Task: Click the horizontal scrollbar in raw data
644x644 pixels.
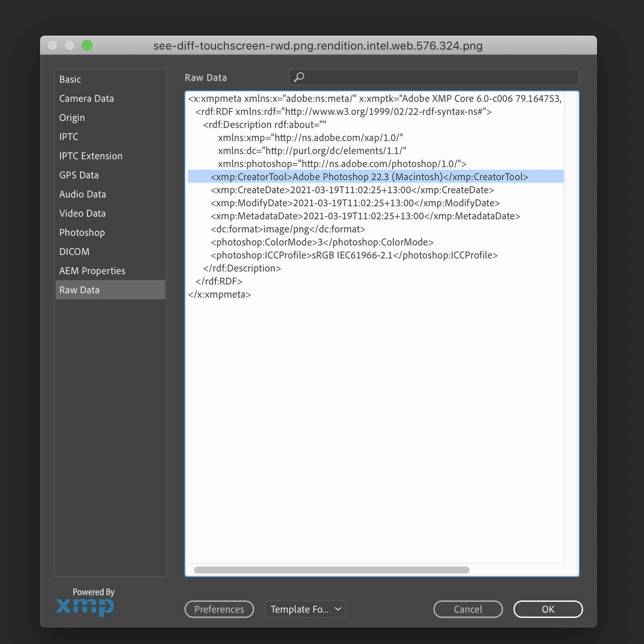Action: click(332, 570)
